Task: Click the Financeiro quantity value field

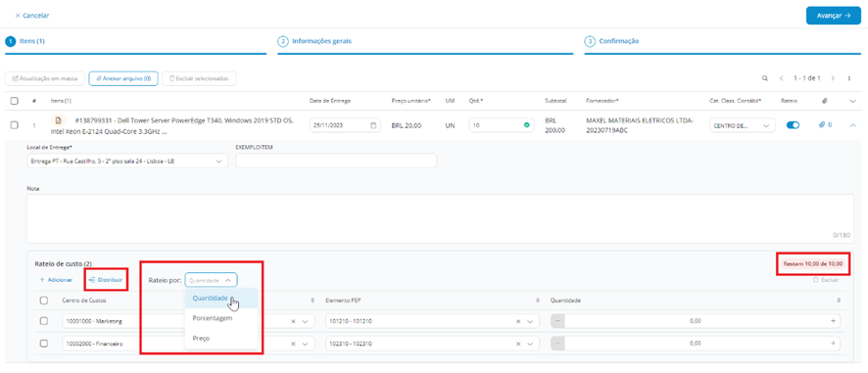Action: pyautogui.click(x=696, y=344)
